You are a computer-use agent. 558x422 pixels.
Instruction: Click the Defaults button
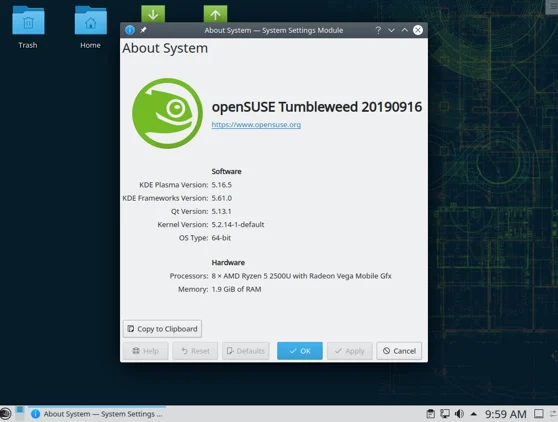(x=246, y=351)
